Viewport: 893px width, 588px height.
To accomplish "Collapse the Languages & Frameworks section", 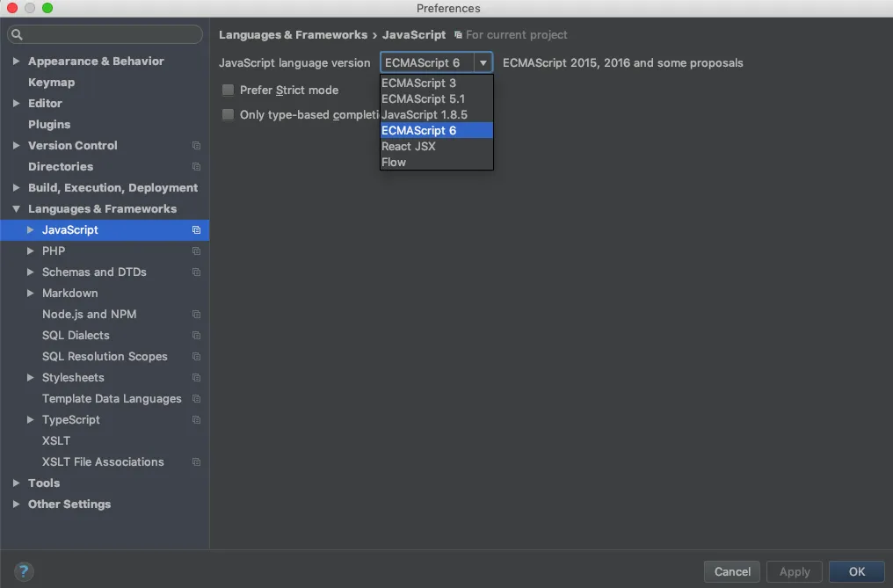I will tap(16, 209).
